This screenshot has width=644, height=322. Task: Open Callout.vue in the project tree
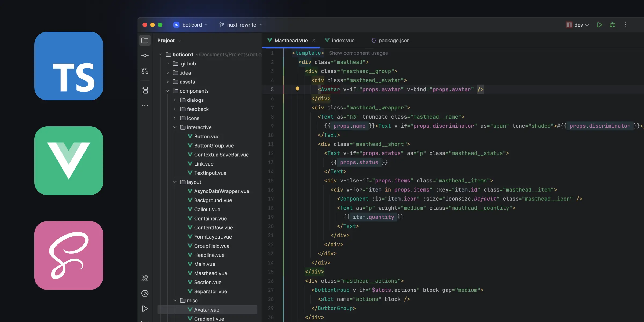(204, 210)
